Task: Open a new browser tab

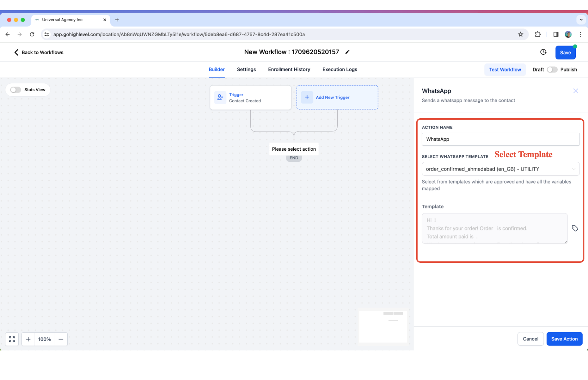Action: [117, 20]
